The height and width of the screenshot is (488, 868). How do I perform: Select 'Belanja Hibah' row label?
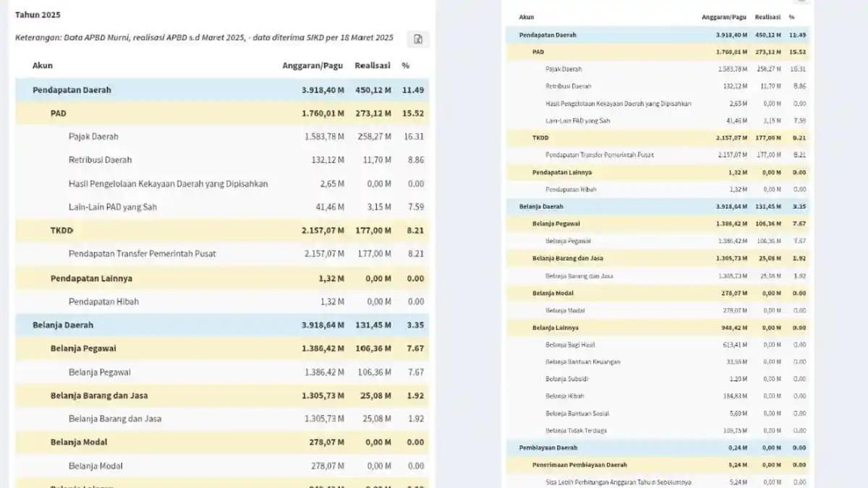pos(564,396)
